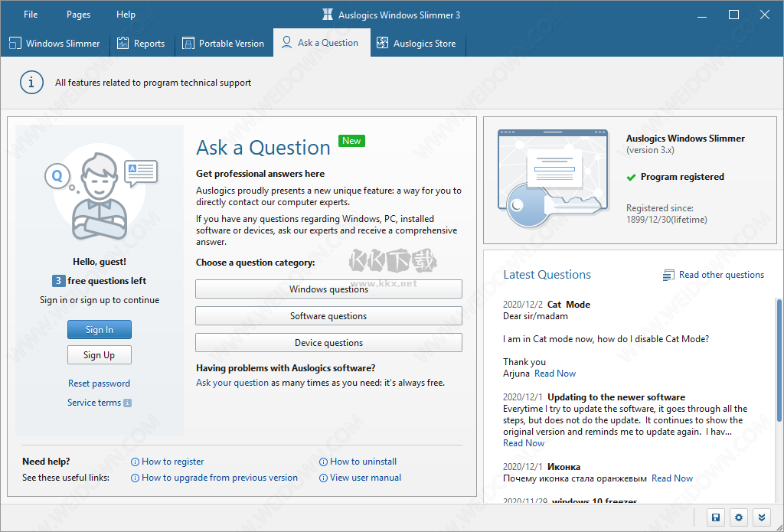Click the Reset password link

click(99, 383)
